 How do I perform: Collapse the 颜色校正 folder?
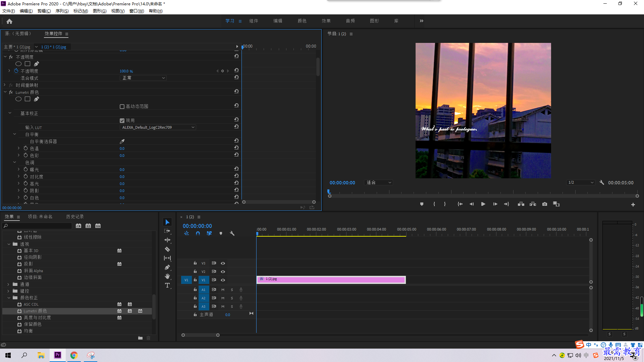tap(9, 298)
